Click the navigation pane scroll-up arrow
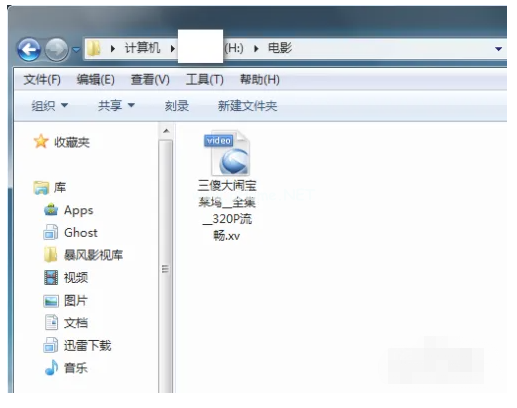 pos(166,131)
